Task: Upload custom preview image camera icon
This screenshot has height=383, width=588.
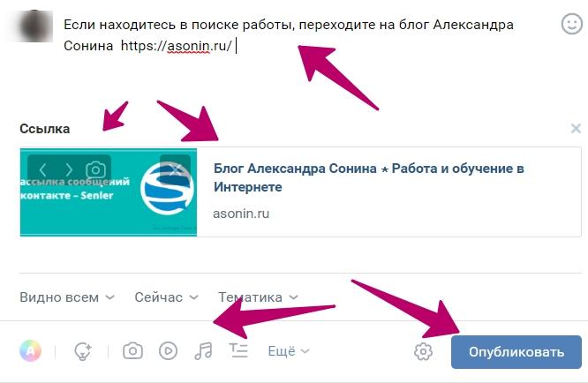Action: click(95, 169)
